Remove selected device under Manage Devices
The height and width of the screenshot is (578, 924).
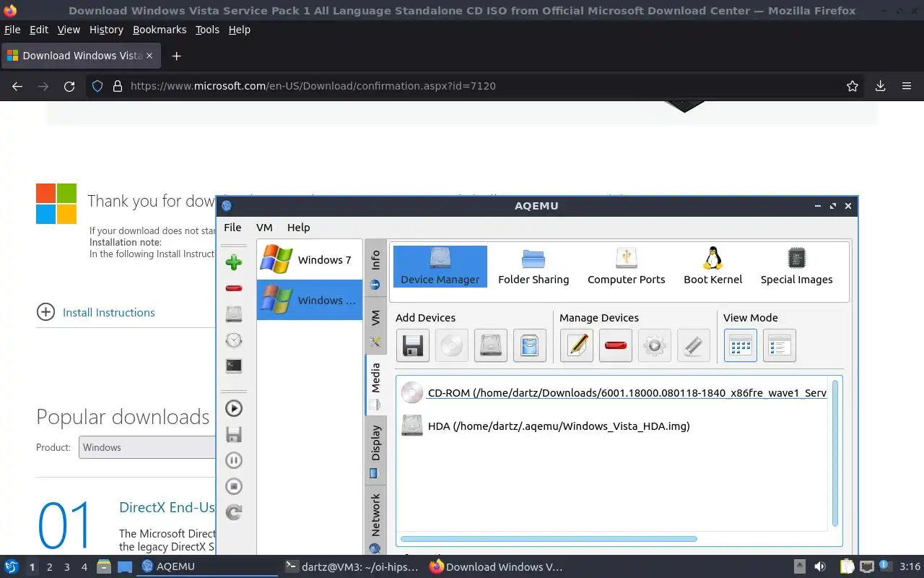coord(616,345)
